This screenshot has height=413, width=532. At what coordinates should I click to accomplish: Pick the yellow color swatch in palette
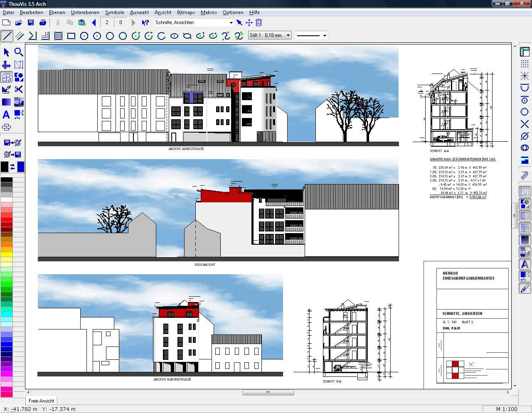coord(6,254)
